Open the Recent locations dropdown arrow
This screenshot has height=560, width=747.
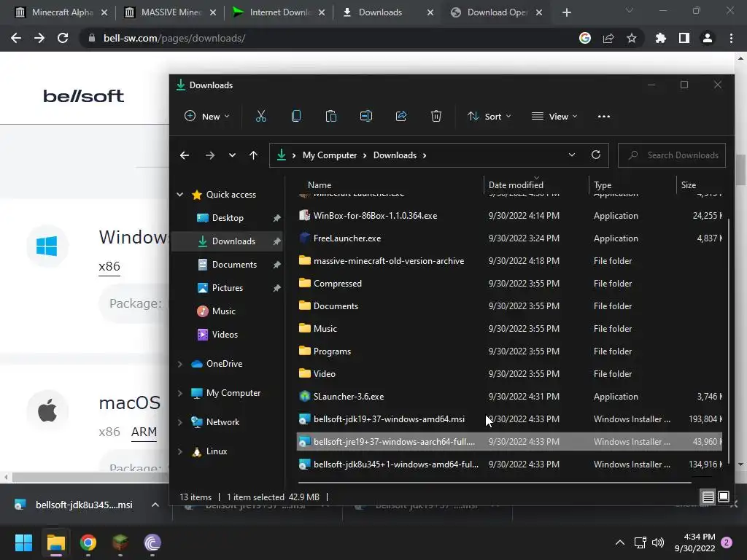tap(232, 155)
